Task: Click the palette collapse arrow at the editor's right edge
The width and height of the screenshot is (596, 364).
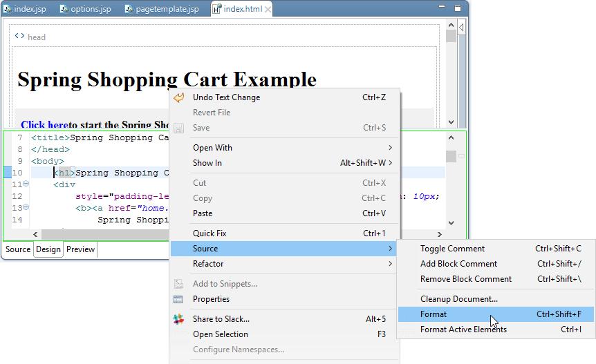Action: [461, 27]
